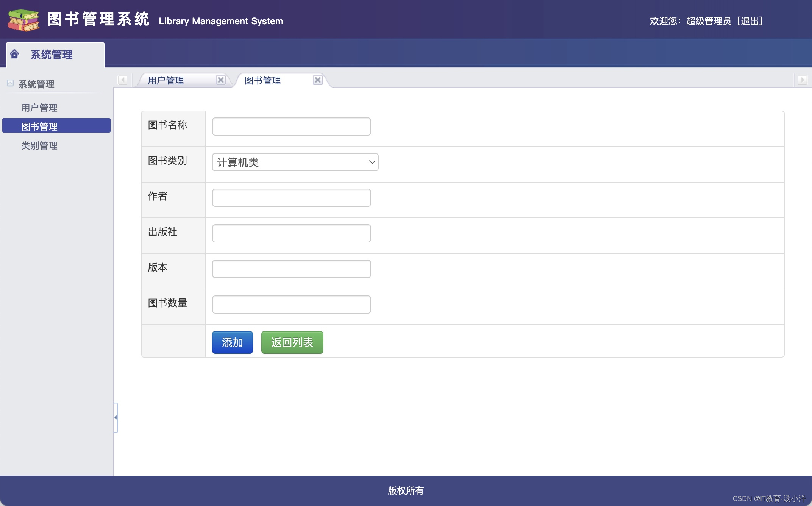Image resolution: width=812 pixels, height=506 pixels.
Task: Close the 用户管理 tab
Action: [x=220, y=80]
